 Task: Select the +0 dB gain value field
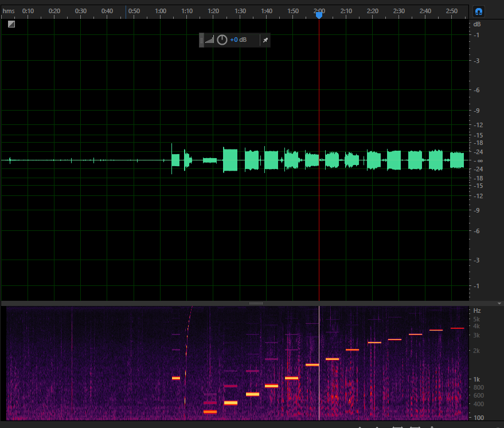coord(238,40)
